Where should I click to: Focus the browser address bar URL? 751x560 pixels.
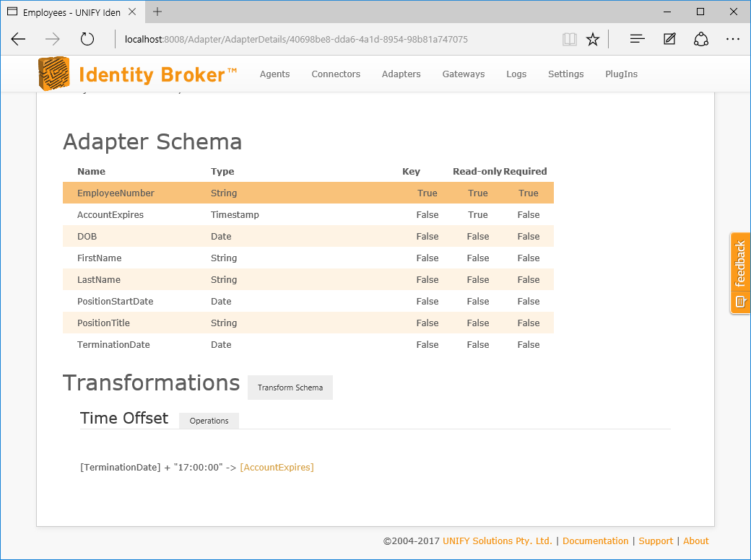(296, 39)
